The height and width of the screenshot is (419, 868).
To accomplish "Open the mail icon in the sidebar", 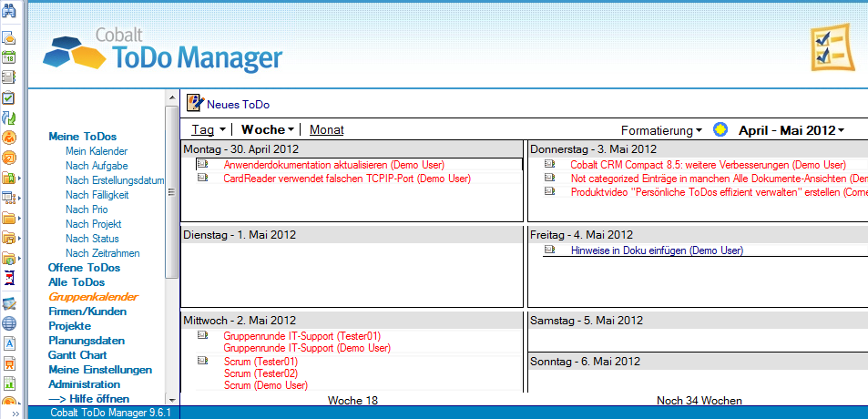I will 9,38.
